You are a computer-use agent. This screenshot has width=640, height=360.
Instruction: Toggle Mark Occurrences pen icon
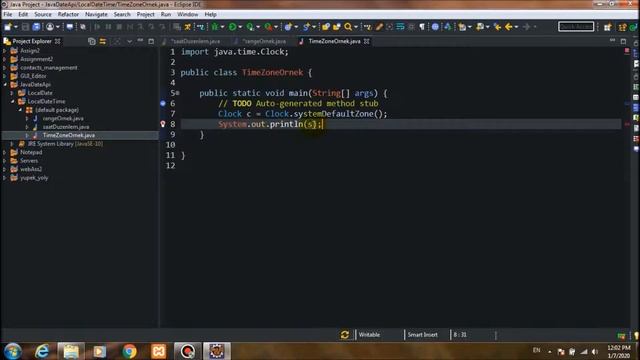[379, 27]
